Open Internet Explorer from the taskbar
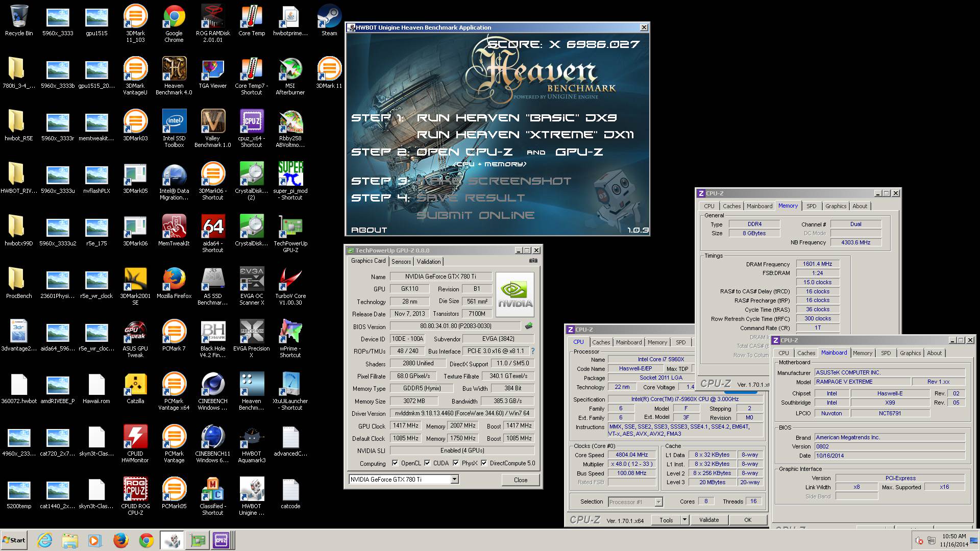The image size is (980, 551). 44,540
